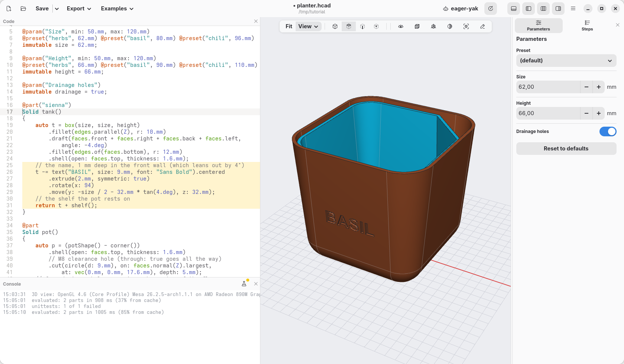Click the Height value field 66,00
Image resolution: width=624 pixels, height=364 pixels.
click(x=548, y=113)
